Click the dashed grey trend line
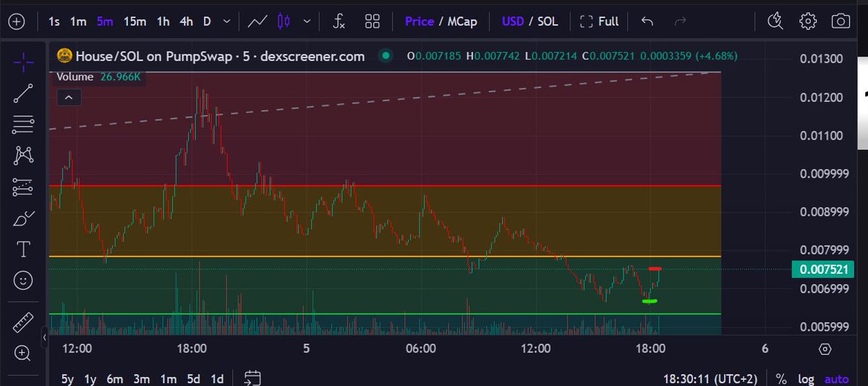The height and width of the screenshot is (386, 868). pyautogui.click(x=385, y=101)
